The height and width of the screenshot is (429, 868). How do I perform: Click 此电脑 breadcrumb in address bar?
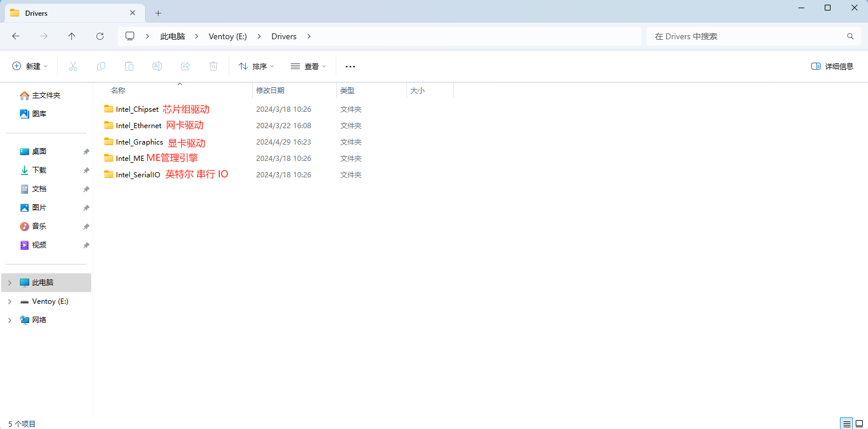(x=173, y=36)
